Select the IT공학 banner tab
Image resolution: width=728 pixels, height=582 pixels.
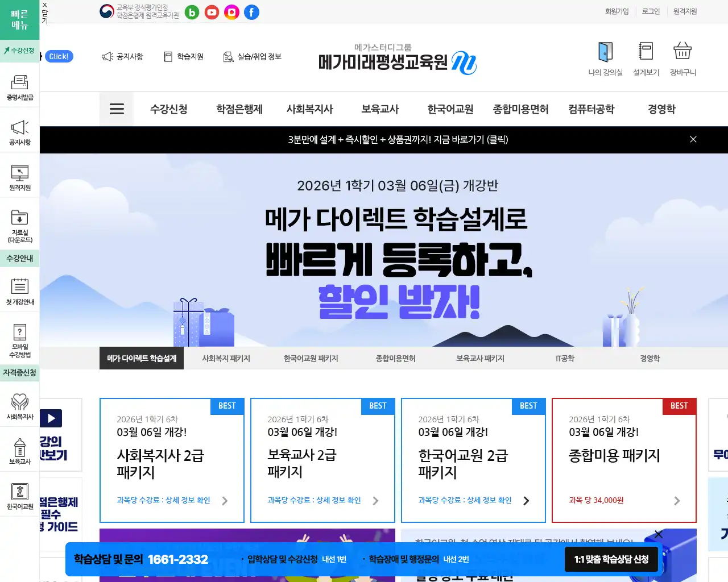(x=565, y=358)
